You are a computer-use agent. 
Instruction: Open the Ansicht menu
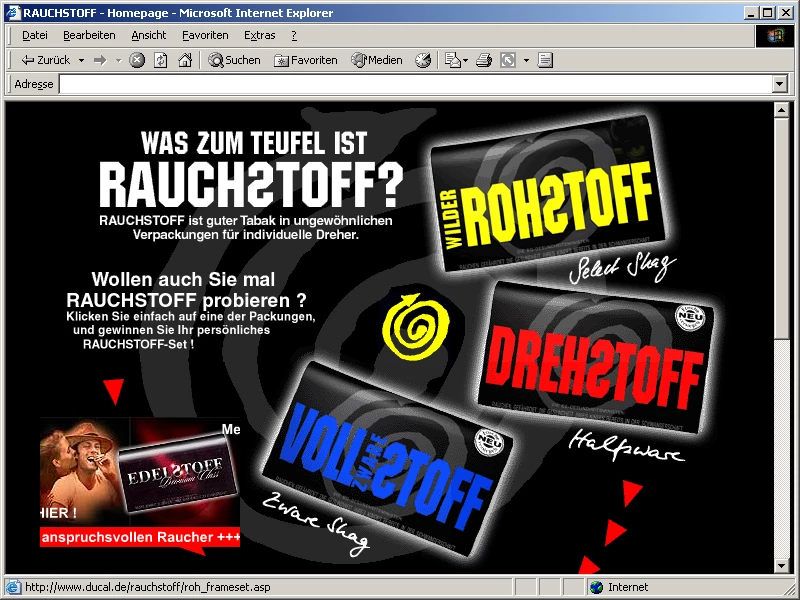pos(149,35)
